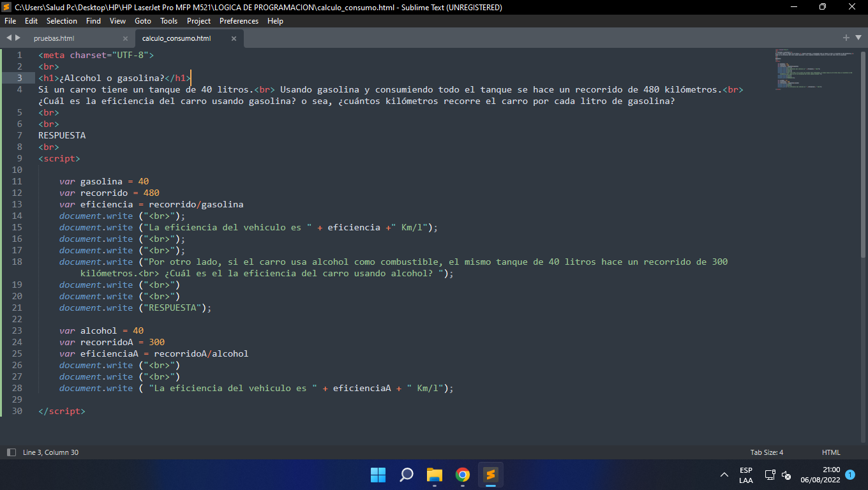The height and width of the screenshot is (490, 868).
Task: Click 'var eficienciaA = recorridoA/alcohol' line
Action: tap(154, 353)
